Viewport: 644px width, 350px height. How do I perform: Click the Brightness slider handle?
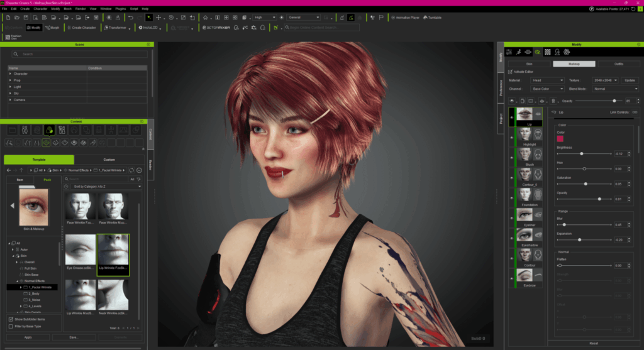tap(582, 154)
